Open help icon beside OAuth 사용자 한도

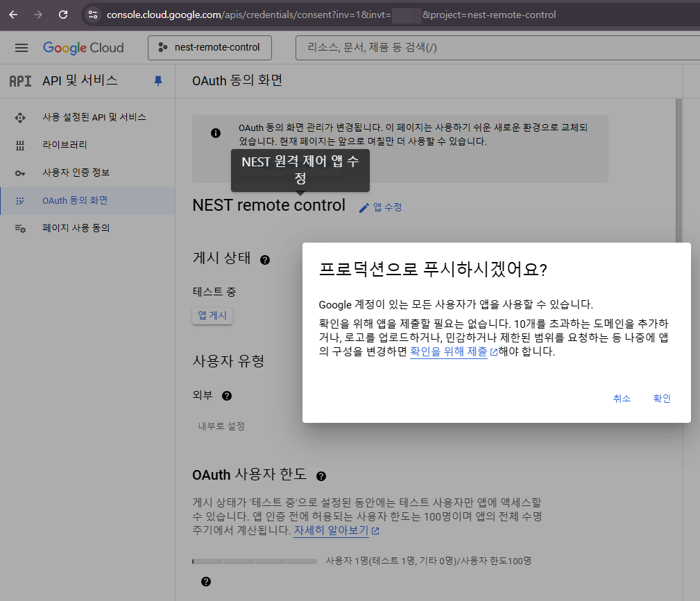pos(321,476)
